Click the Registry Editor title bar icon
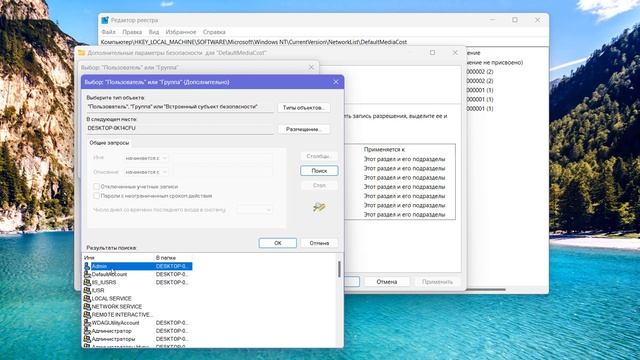 click(x=105, y=20)
